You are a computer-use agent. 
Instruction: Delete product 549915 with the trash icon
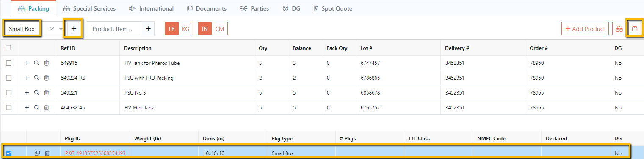coord(47,63)
